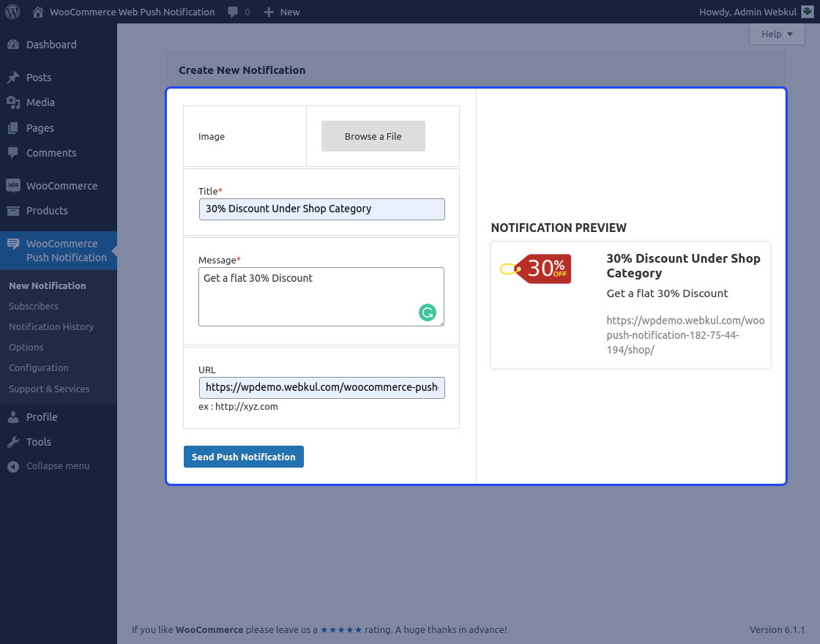Click the 'ex : http://xyz.com' hint text
Viewport: 820px width, 644px height.
[x=239, y=407]
